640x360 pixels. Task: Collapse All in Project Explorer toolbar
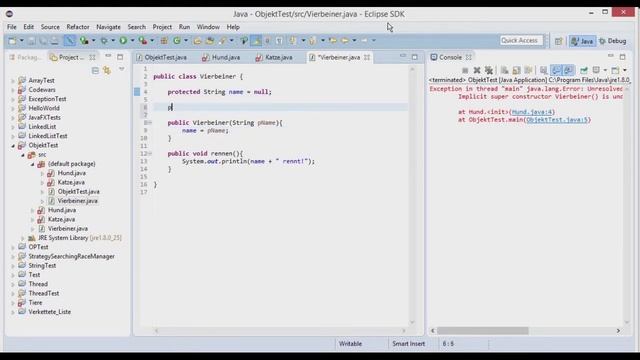[95, 71]
